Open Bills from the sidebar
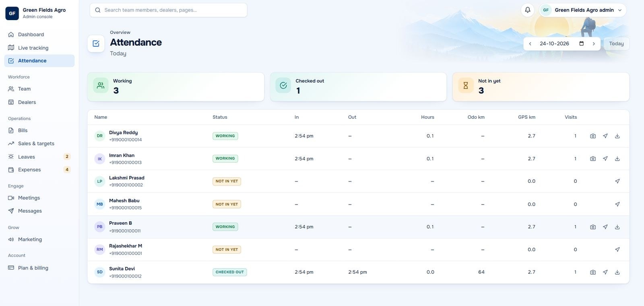644x306 pixels. (x=39, y=130)
